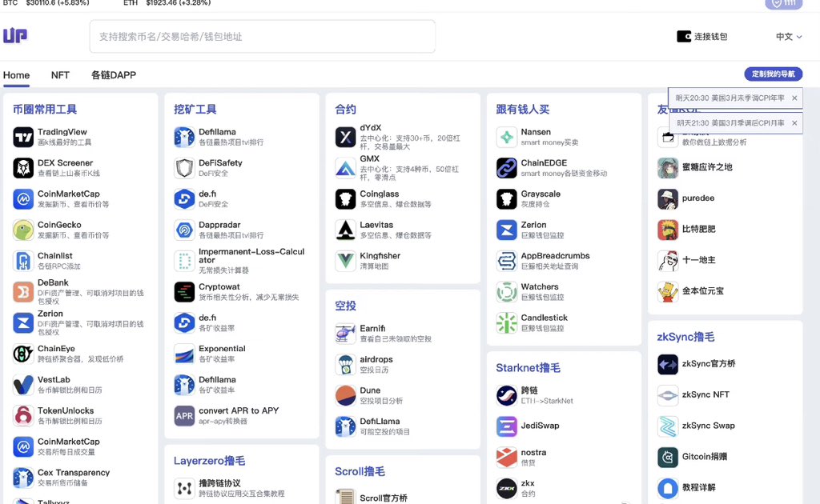Click the zkx icon
This screenshot has height=504, width=820.
click(506, 488)
